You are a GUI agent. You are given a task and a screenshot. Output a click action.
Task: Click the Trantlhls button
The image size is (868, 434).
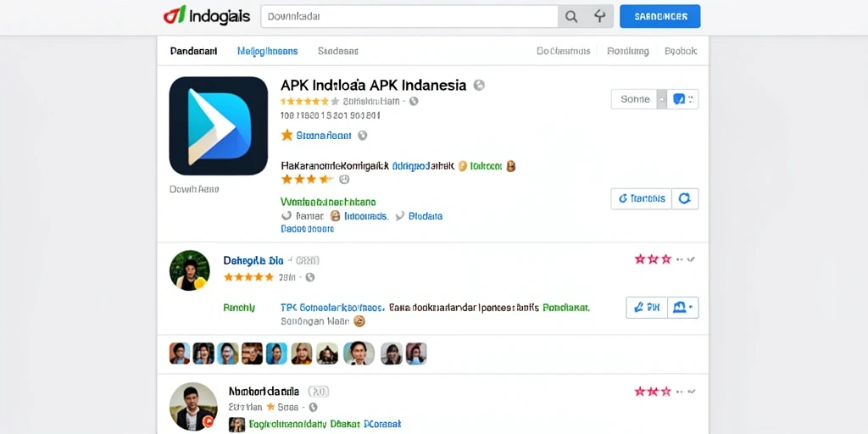coord(642,198)
